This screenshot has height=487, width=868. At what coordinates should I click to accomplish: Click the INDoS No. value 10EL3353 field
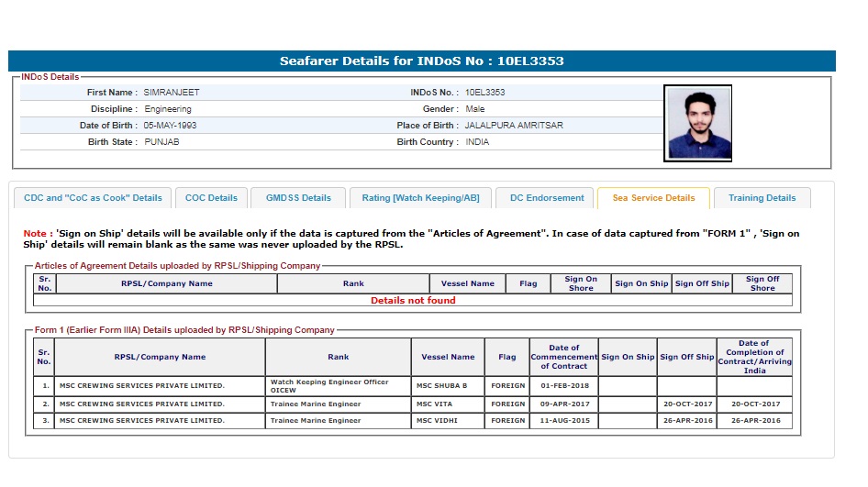coord(484,93)
